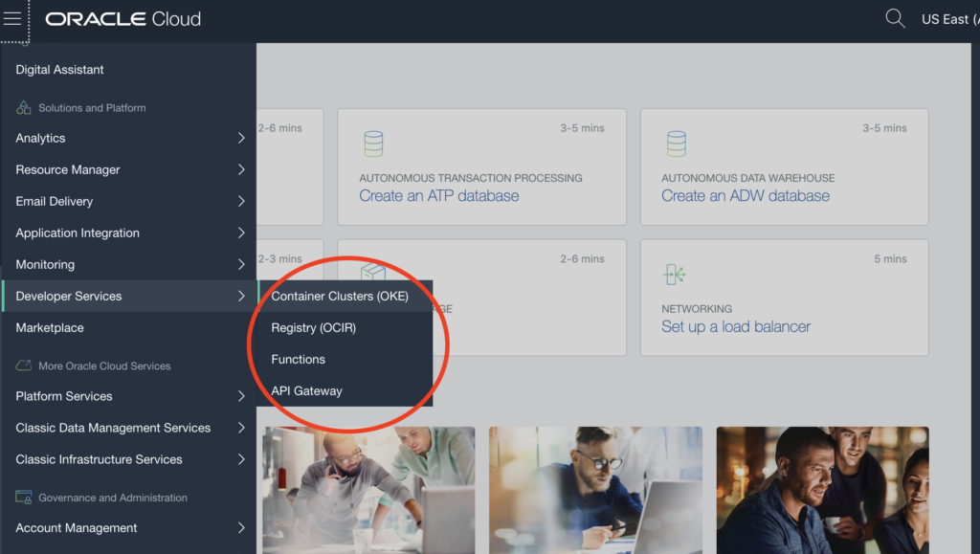Click the Networking load balancer icon
The height and width of the screenshot is (554, 980).
[x=675, y=275]
